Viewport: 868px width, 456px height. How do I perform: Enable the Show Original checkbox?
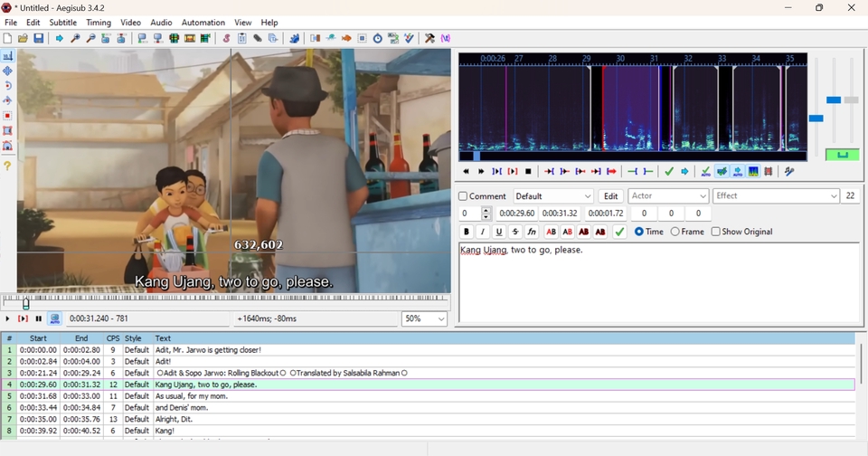(x=716, y=232)
